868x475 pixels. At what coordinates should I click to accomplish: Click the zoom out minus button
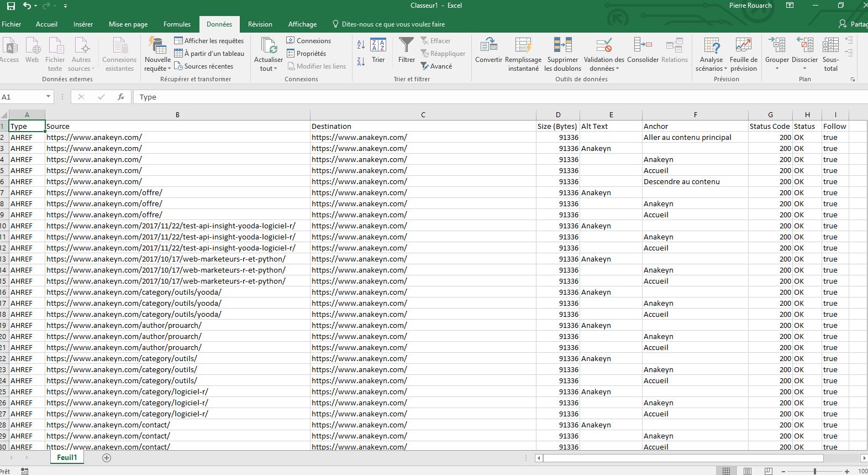(x=783, y=471)
